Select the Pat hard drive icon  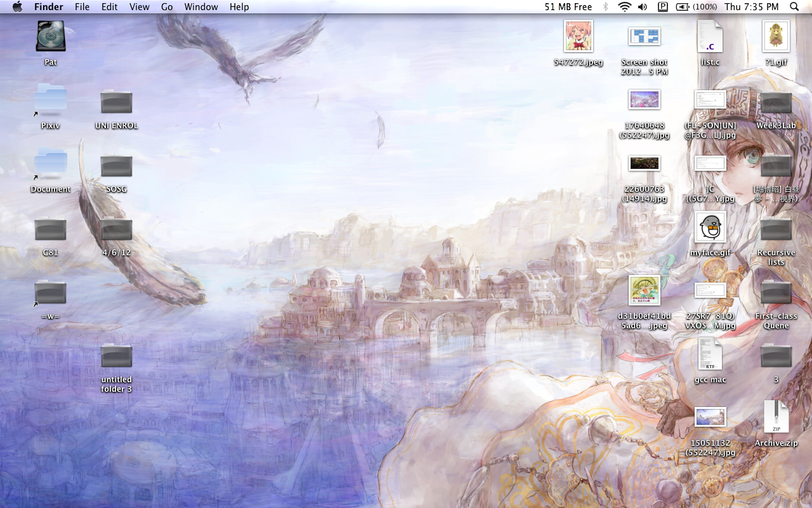(51, 36)
